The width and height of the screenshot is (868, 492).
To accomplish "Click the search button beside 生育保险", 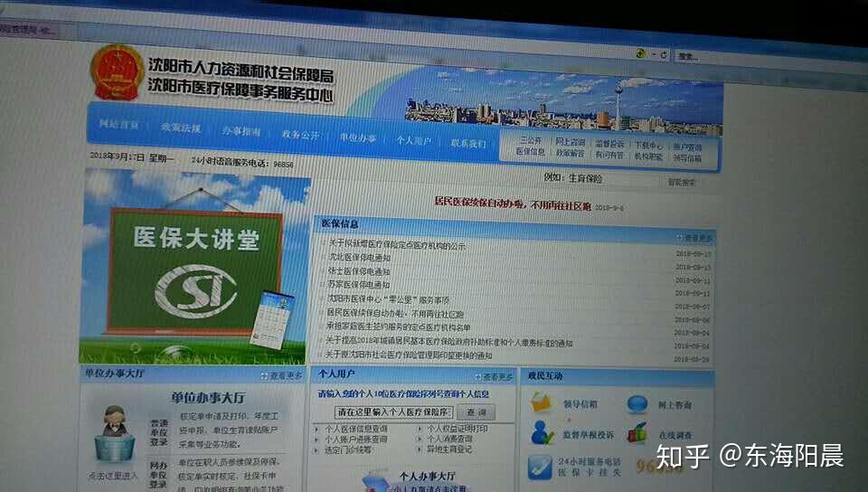I will click(x=682, y=183).
